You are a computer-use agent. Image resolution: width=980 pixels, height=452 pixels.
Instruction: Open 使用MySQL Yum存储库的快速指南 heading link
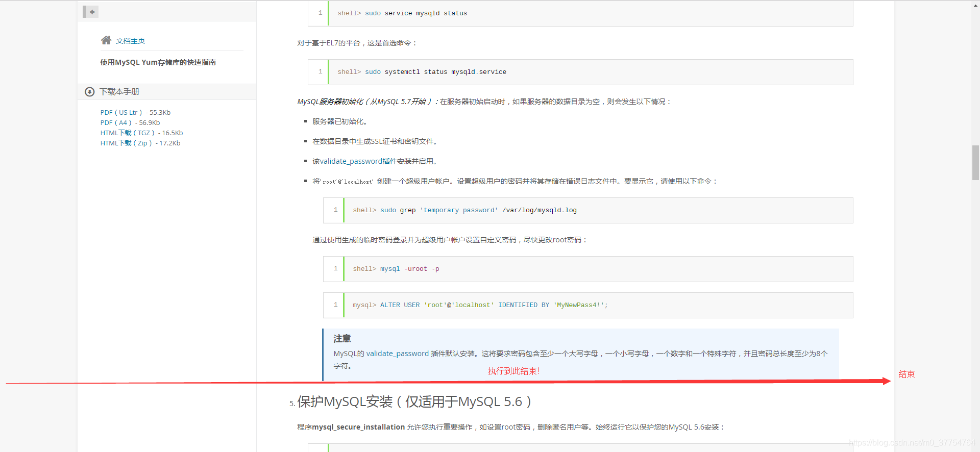click(158, 62)
